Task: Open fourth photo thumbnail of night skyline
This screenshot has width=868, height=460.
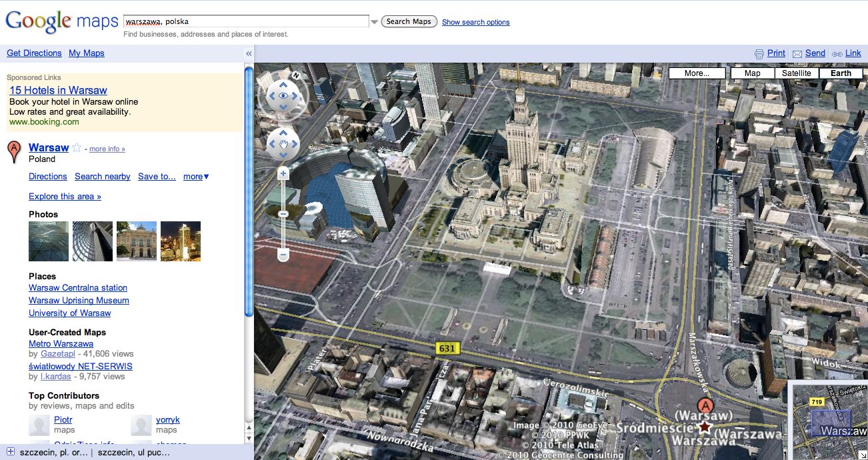Action: click(181, 241)
